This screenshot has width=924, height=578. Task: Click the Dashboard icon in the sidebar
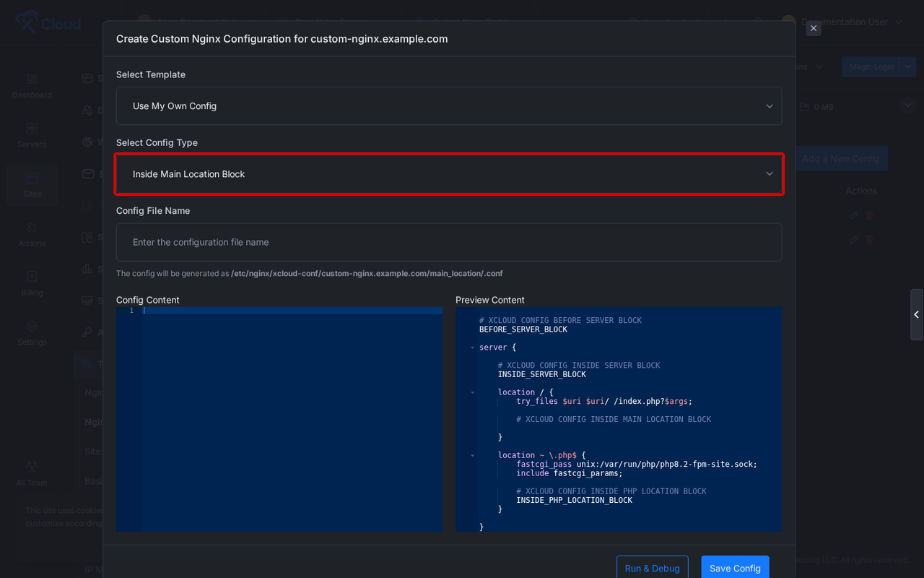(x=32, y=78)
